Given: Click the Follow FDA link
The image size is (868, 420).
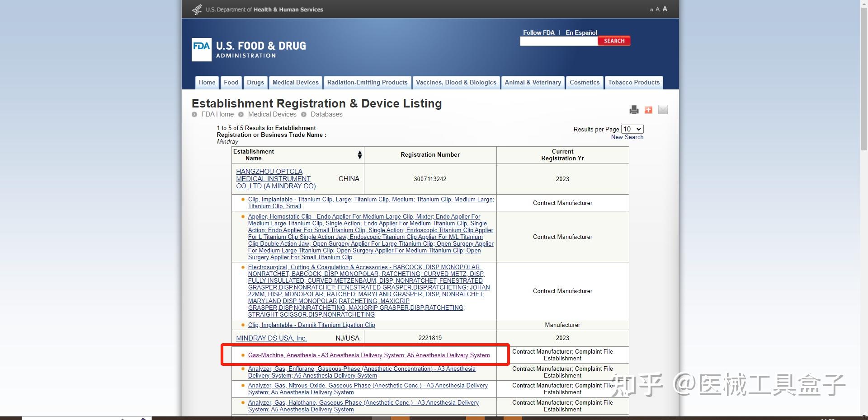Looking at the screenshot, I should [538, 33].
